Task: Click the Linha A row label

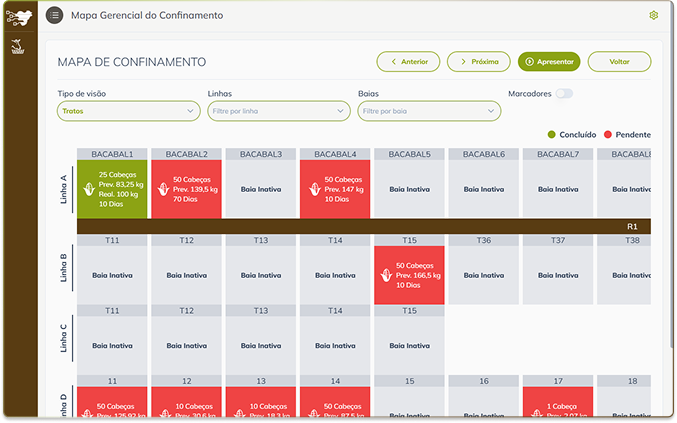Action: tap(63, 189)
